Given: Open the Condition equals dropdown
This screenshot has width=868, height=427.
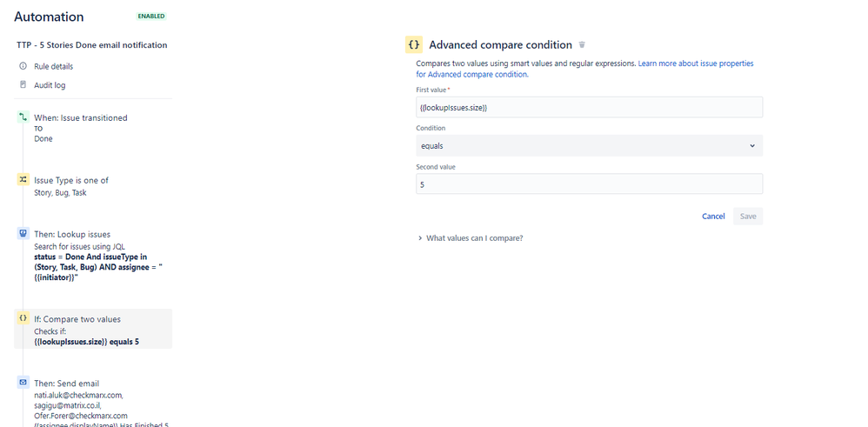Looking at the screenshot, I should click(x=589, y=145).
